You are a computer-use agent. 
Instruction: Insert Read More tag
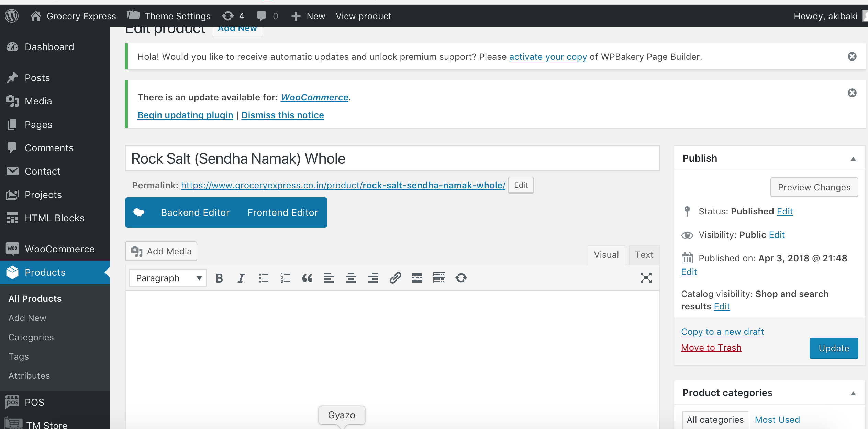(x=417, y=278)
